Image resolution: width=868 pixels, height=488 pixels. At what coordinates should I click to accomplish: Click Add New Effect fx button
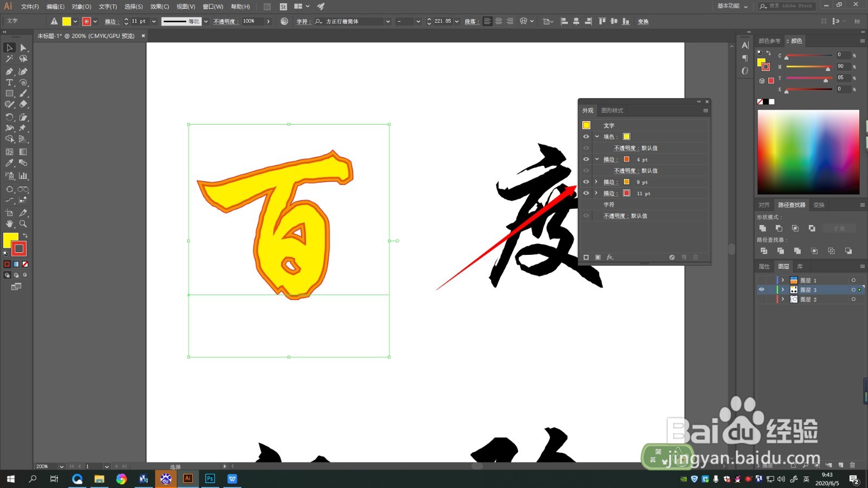610,257
